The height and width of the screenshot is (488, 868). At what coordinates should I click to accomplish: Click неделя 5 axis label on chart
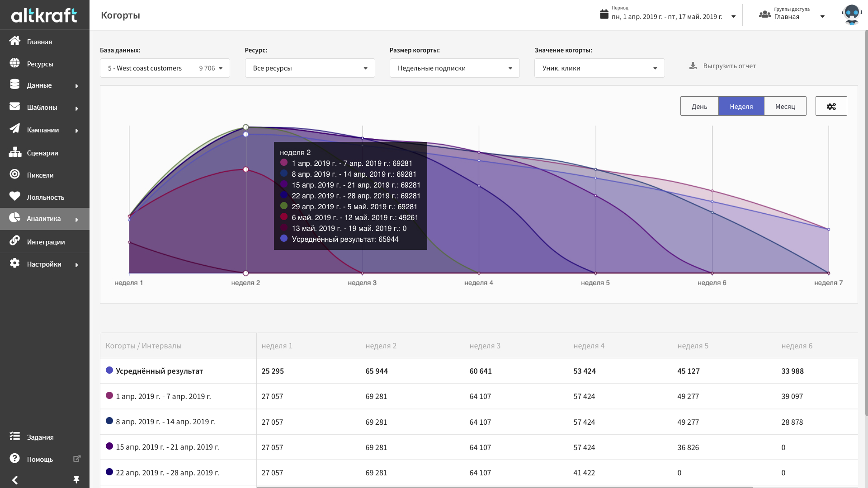pos(595,283)
